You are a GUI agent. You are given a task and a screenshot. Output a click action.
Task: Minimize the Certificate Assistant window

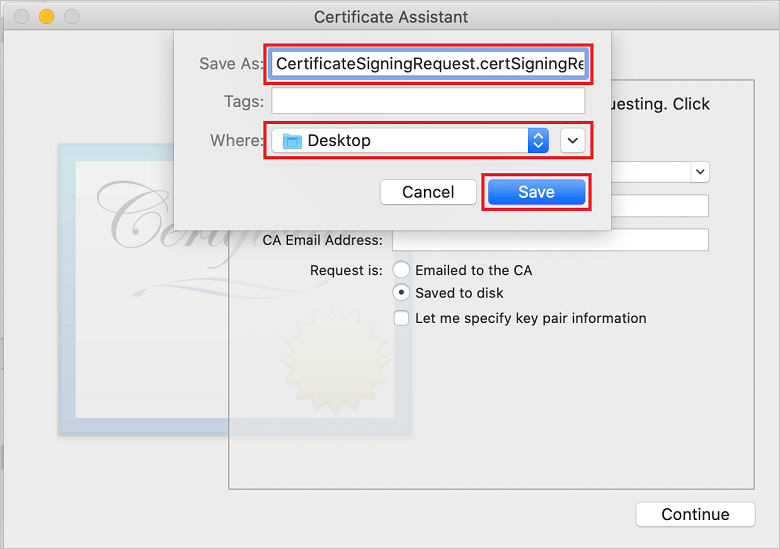pos(47,16)
